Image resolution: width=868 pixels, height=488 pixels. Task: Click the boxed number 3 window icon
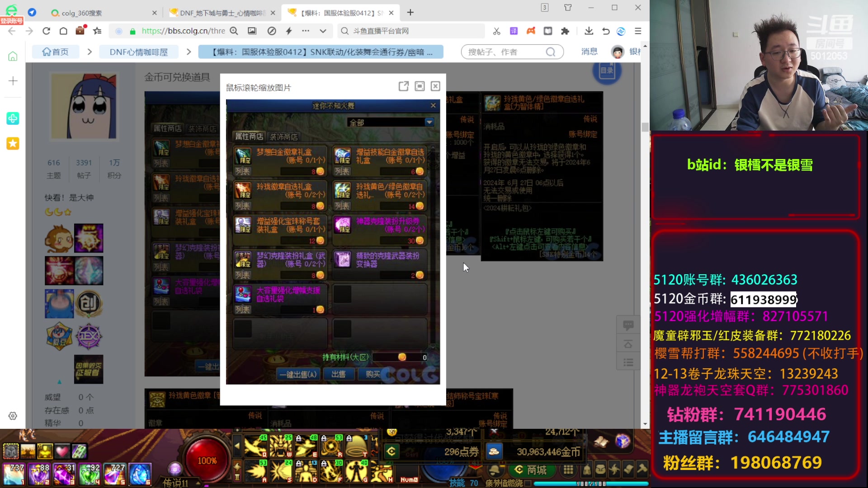545,8
